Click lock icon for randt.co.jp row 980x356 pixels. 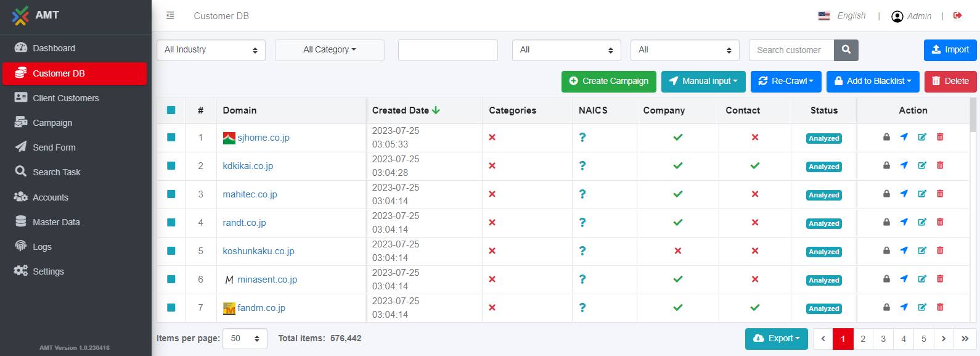(x=886, y=222)
